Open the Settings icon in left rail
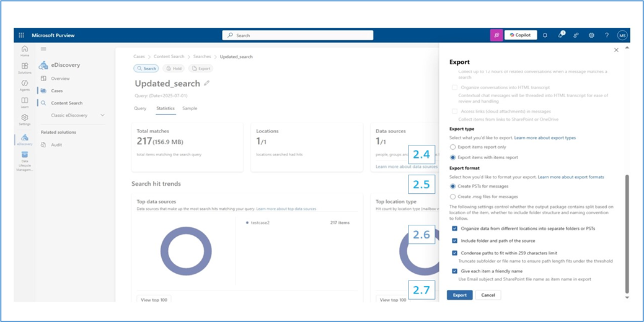The height and width of the screenshot is (322, 644). pos(25,120)
